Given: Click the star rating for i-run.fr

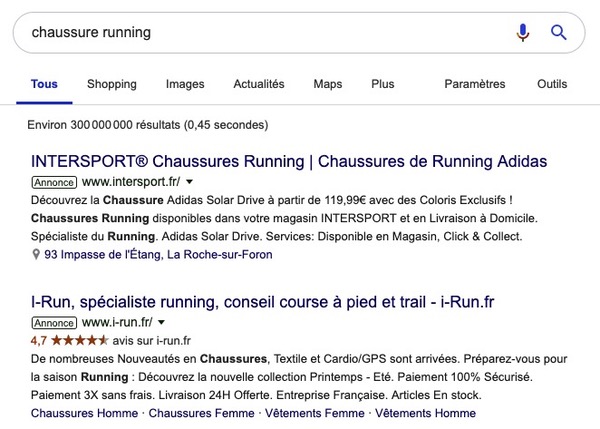Looking at the screenshot, I should click(x=80, y=340).
